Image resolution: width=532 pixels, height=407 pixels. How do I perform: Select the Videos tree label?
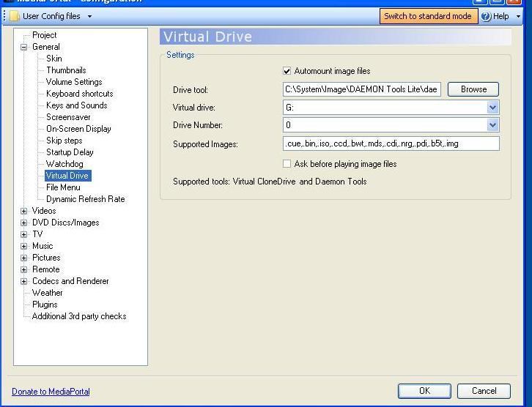point(44,211)
